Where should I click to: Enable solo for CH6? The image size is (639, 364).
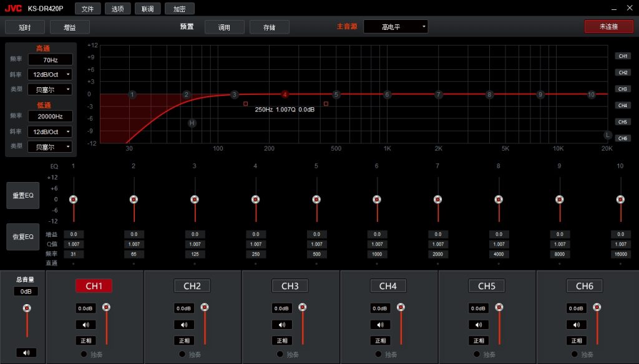pos(575,354)
